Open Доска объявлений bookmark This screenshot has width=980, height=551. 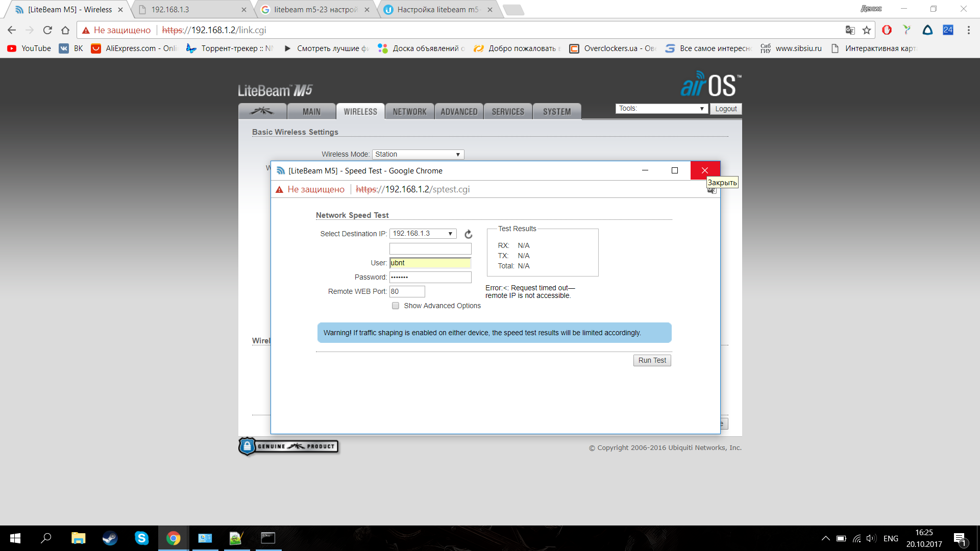pyautogui.click(x=421, y=48)
